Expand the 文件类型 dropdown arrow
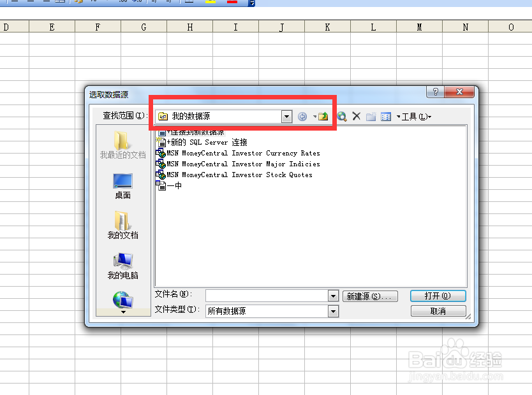532x395 pixels. click(x=333, y=311)
